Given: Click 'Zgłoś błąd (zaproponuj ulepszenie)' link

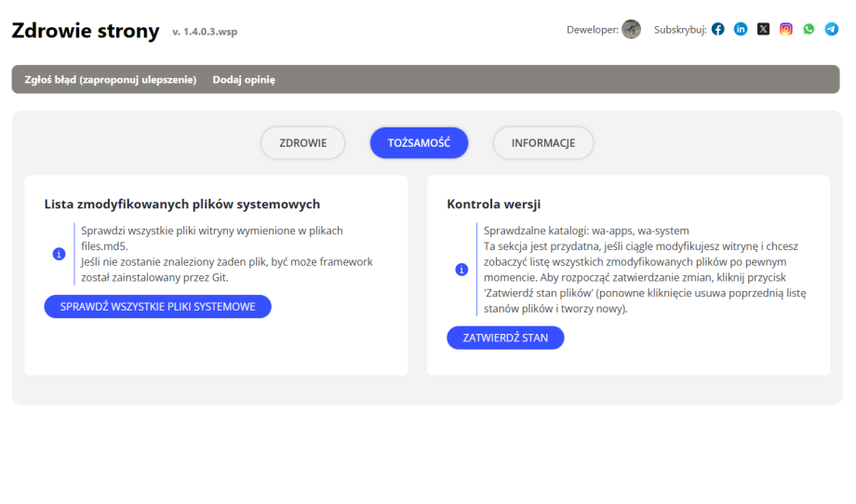Looking at the screenshot, I should [x=111, y=79].
